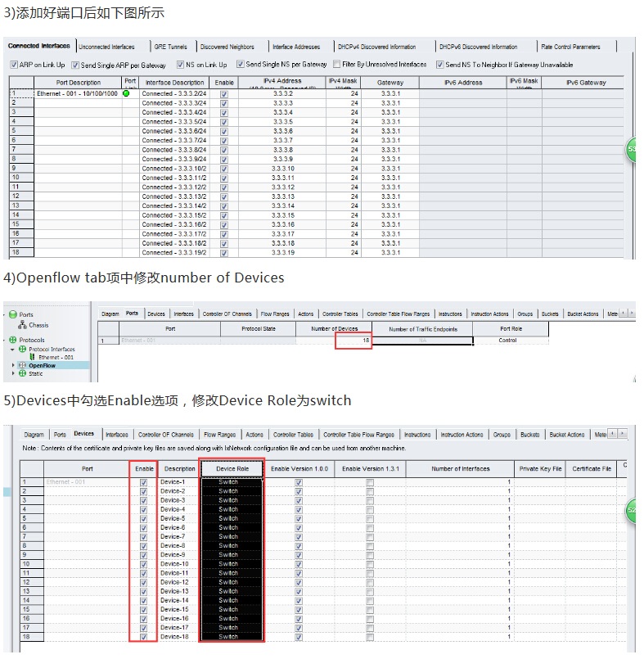Uncheck Enable Version 1.0.0 for Device-5
Screen dimensions: 644x659
click(299, 519)
